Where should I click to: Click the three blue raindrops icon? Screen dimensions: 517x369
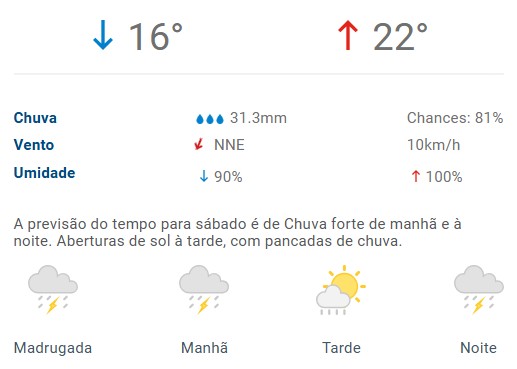210,119
